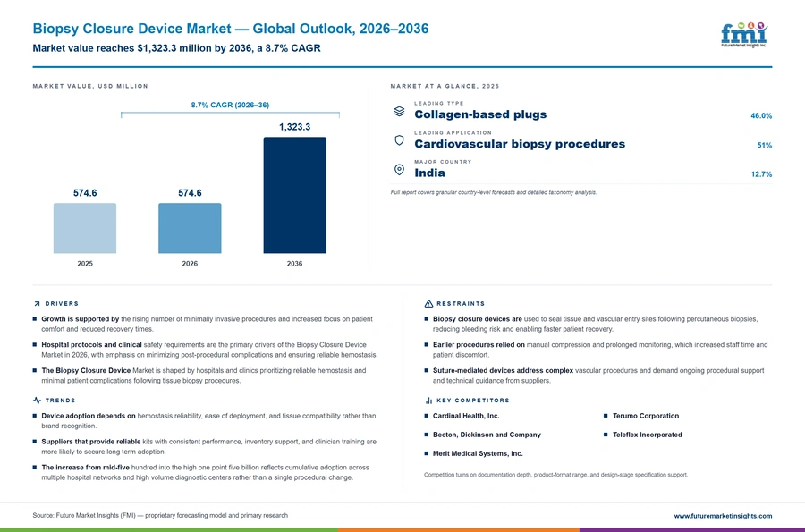Click the 'Full report covers granular country-level forecasts' note
805x532 pixels.
(x=494, y=192)
